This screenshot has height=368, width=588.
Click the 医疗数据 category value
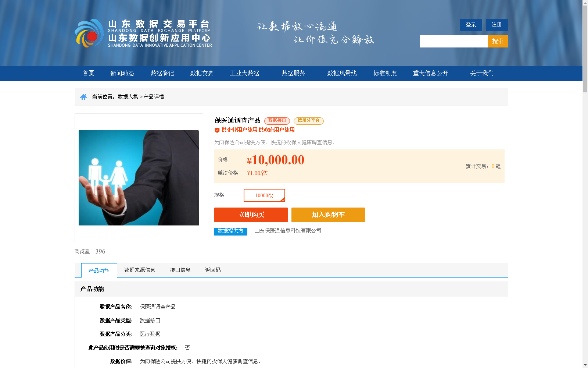click(x=150, y=334)
